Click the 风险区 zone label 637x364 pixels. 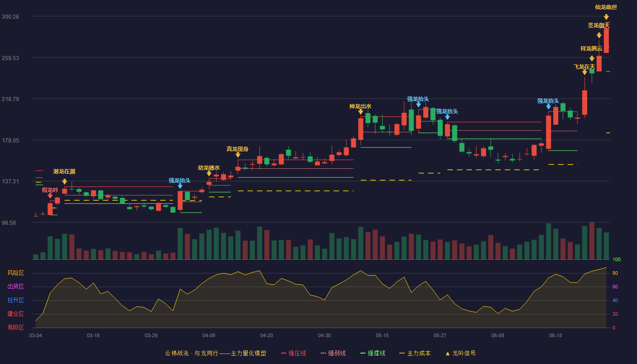15,273
